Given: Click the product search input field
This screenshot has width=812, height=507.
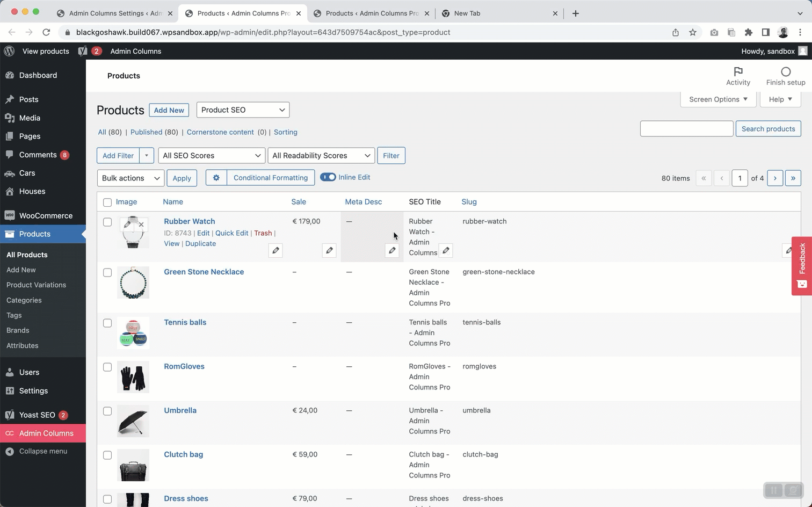Looking at the screenshot, I should [686, 129].
